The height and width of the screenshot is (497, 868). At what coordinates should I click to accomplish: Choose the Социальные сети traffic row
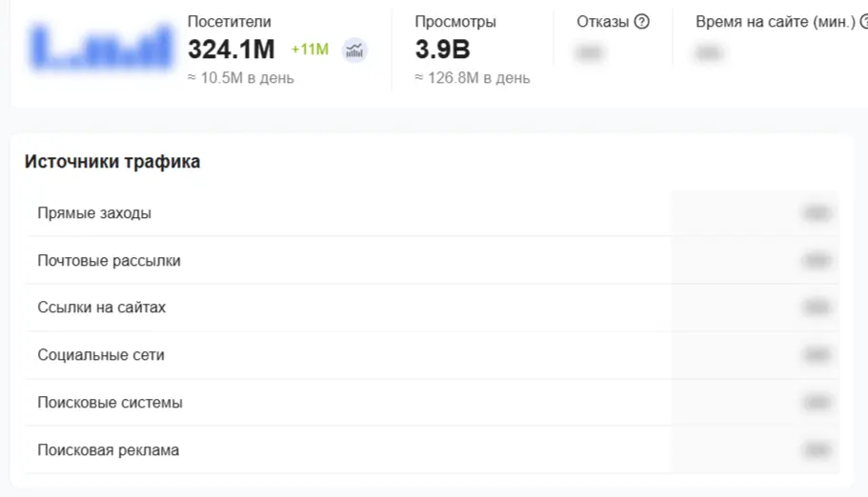point(101,355)
